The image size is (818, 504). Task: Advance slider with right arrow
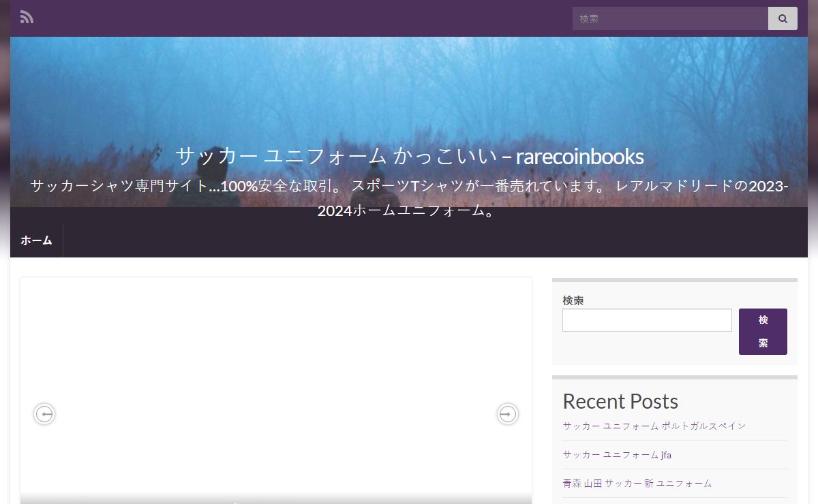coord(507,414)
